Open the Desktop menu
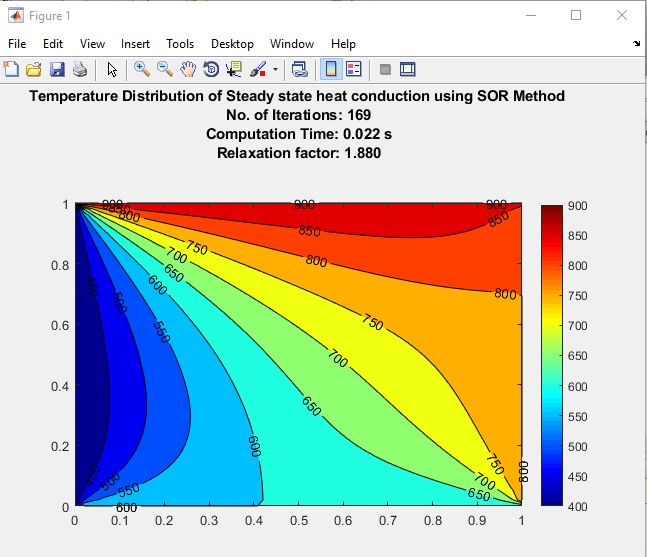 point(232,44)
